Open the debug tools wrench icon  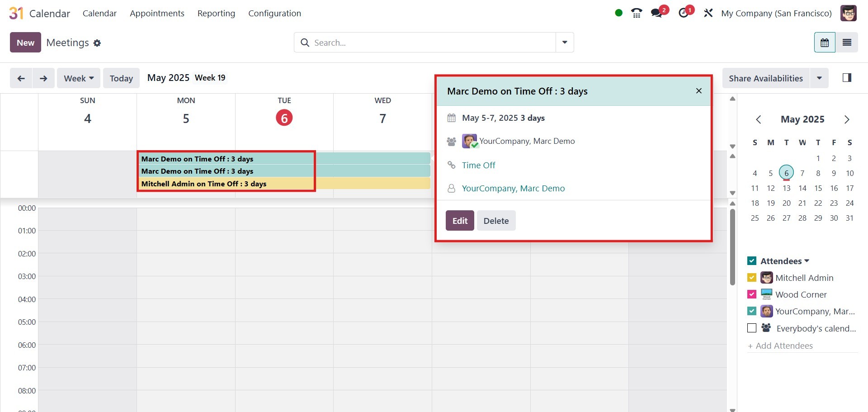click(708, 13)
